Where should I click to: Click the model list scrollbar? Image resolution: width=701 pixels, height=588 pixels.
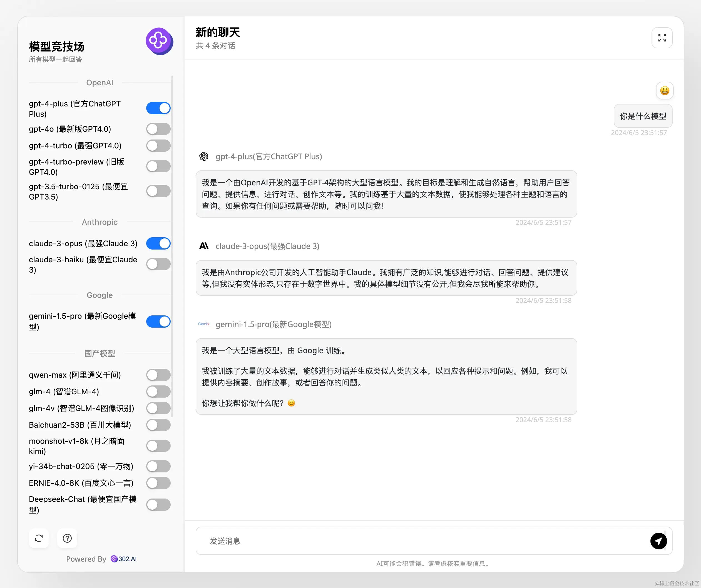pyautogui.click(x=172, y=246)
